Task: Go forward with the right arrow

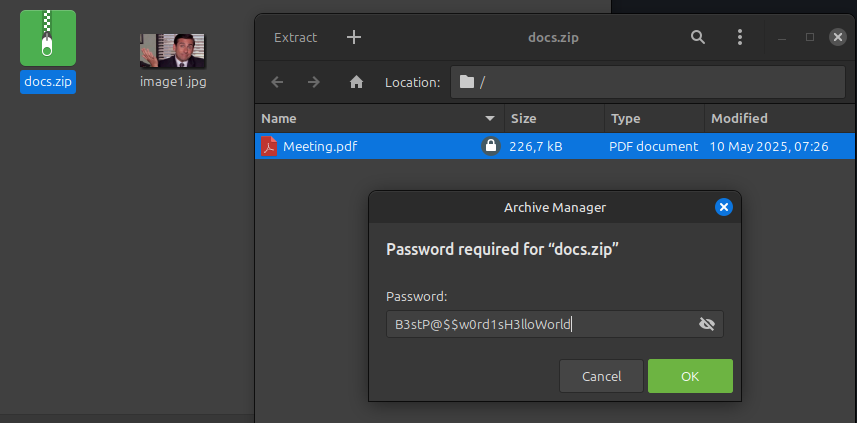Action: click(314, 82)
